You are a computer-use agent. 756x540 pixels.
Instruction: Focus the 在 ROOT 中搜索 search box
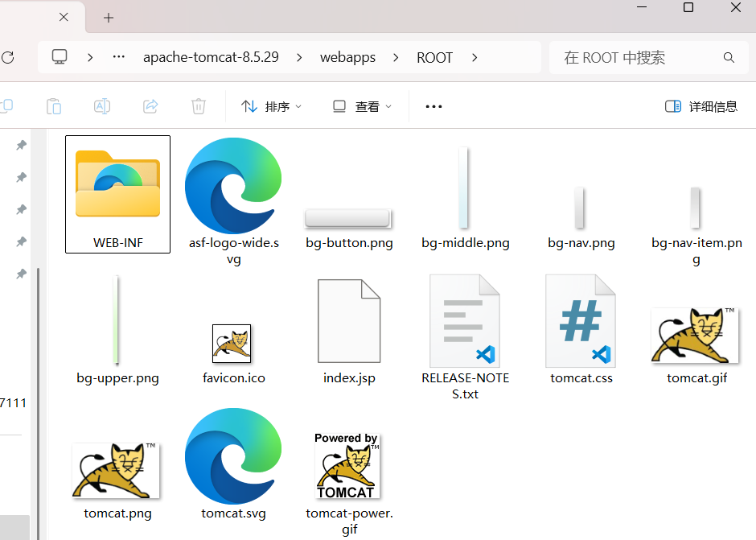(648, 57)
